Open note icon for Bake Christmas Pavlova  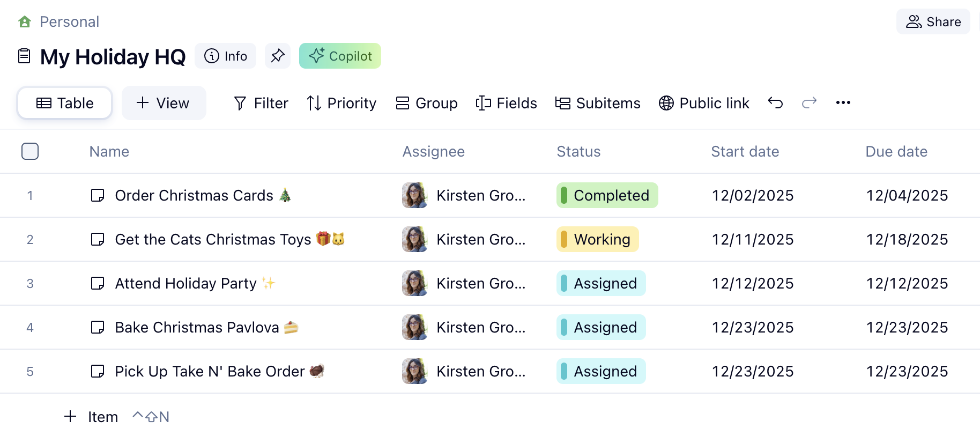[x=98, y=327]
